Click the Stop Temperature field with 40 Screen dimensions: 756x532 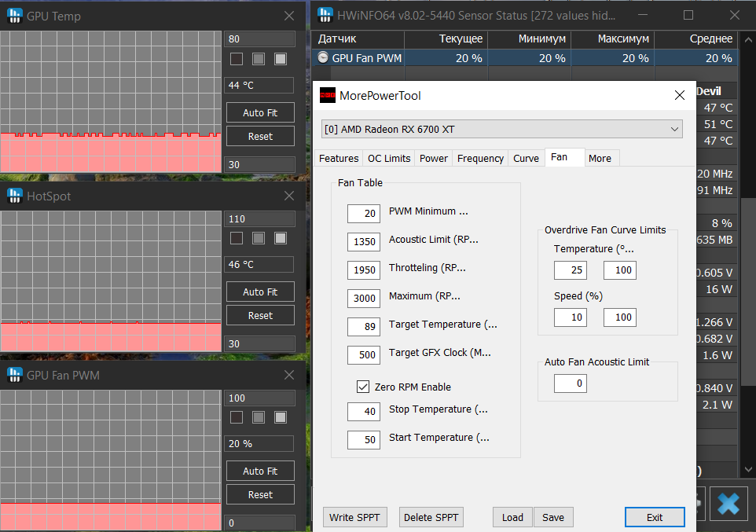364,412
